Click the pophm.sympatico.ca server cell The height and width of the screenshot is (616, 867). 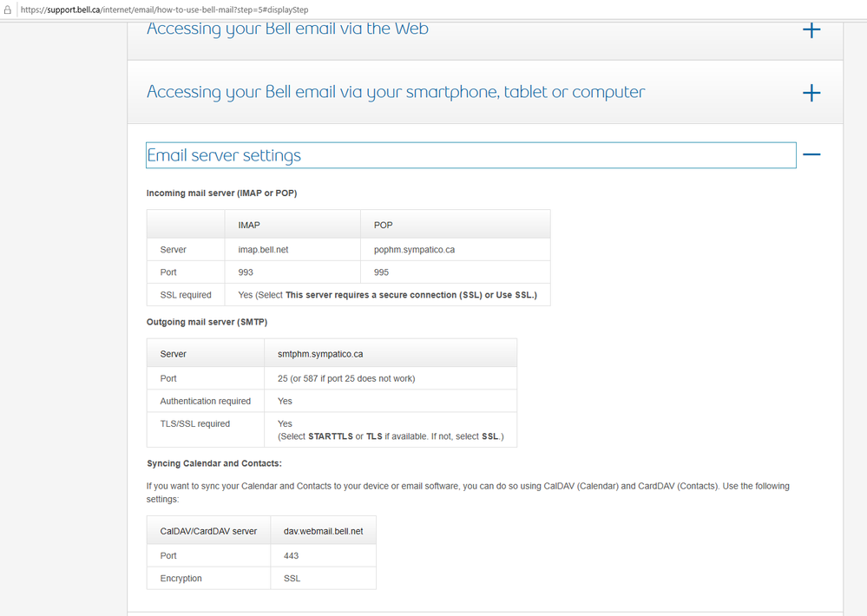(415, 250)
